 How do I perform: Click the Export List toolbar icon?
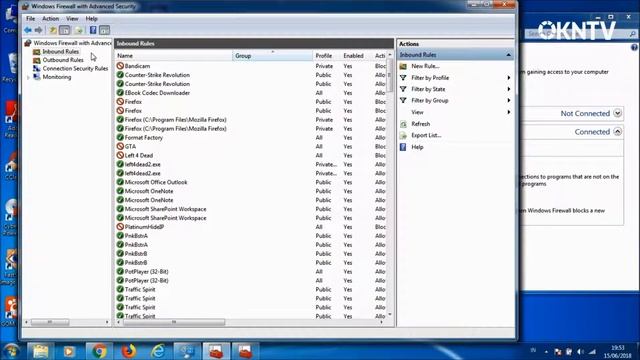[x=79, y=30]
